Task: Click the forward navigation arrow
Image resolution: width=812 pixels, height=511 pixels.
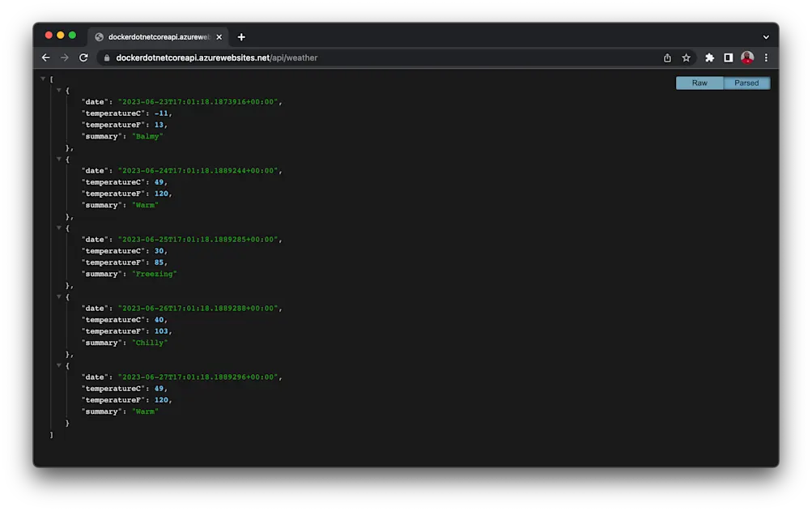Action: click(64, 57)
